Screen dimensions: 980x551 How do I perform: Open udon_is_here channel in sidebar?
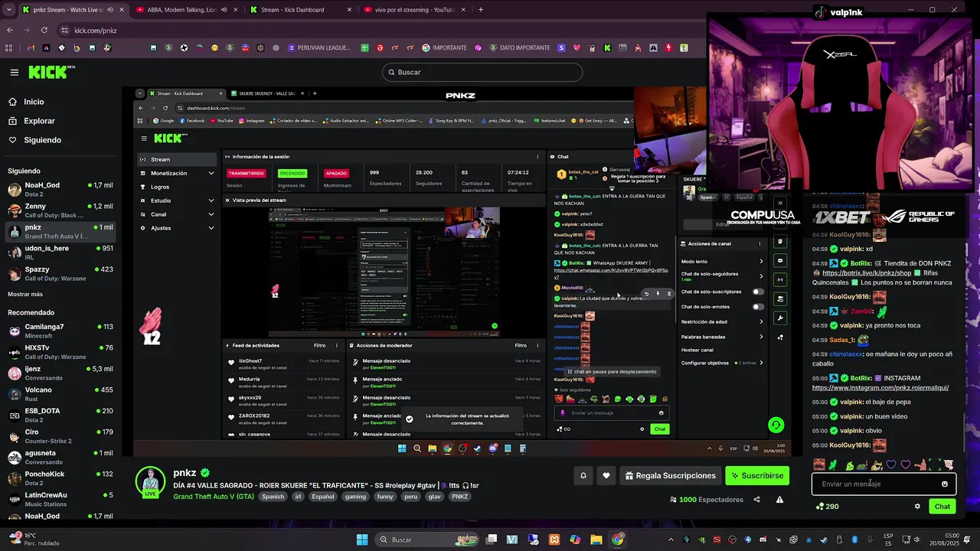(60, 253)
